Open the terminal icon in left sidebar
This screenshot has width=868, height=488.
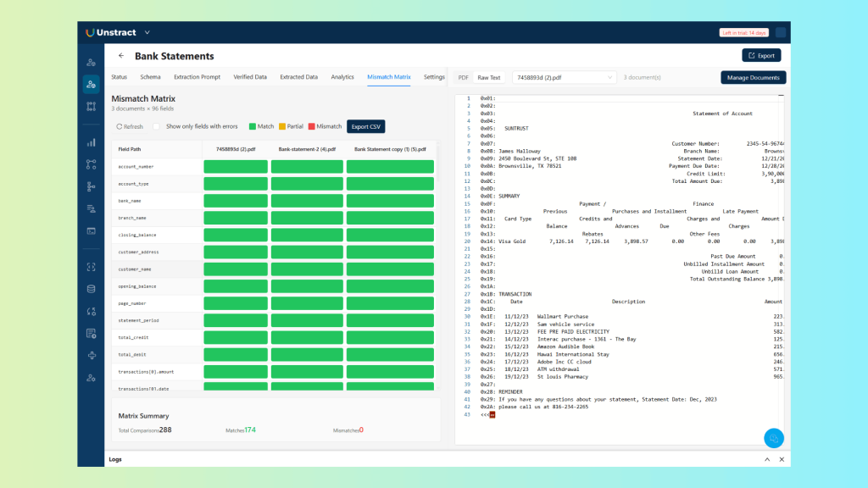point(91,230)
